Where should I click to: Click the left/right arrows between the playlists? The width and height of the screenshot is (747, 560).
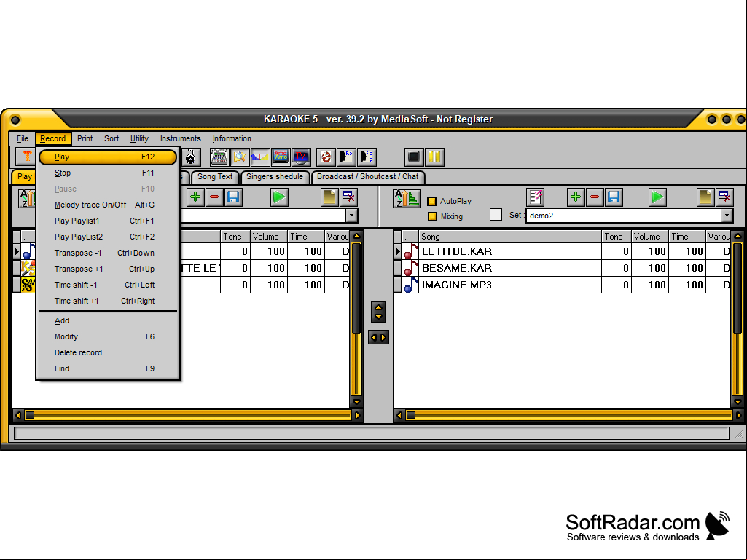[378, 338]
